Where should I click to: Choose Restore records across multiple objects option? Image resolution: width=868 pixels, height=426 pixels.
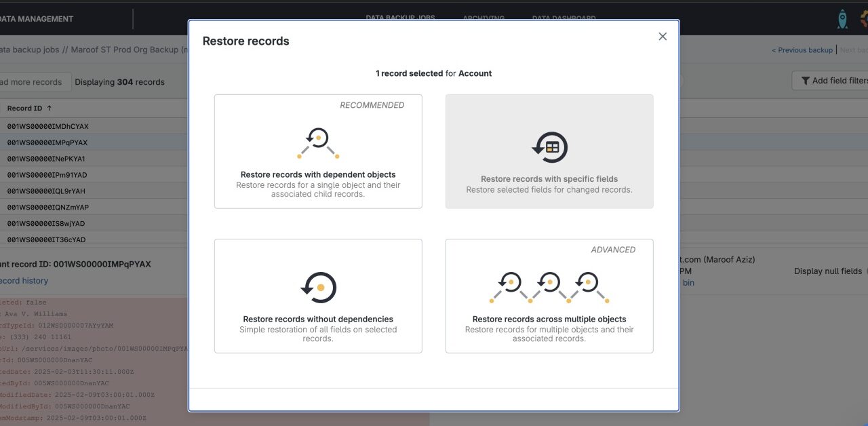[549, 295]
